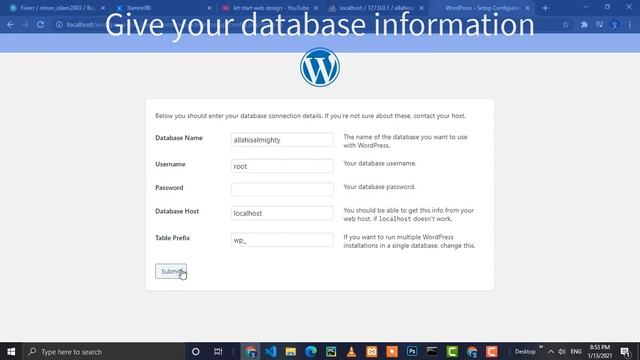
Task: Open browser profile avatar
Action: (x=614, y=24)
